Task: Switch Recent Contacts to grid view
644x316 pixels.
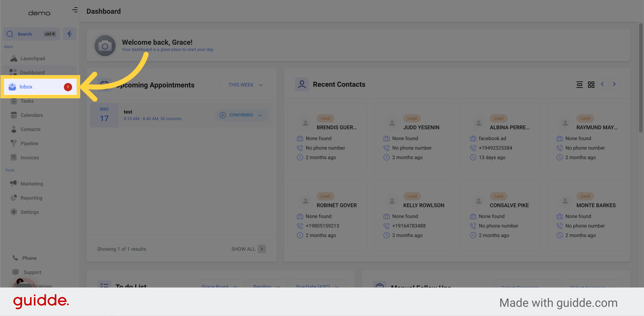Action: coord(591,84)
